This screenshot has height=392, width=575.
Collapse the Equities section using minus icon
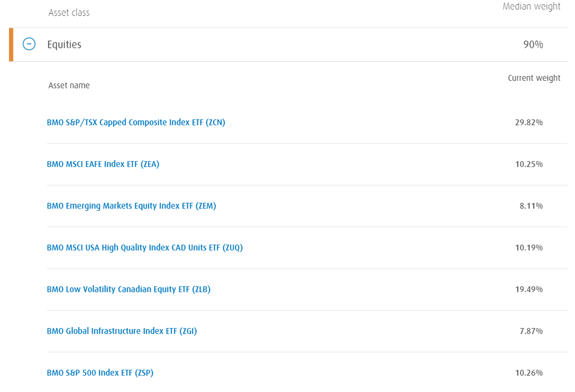[29, 44]
